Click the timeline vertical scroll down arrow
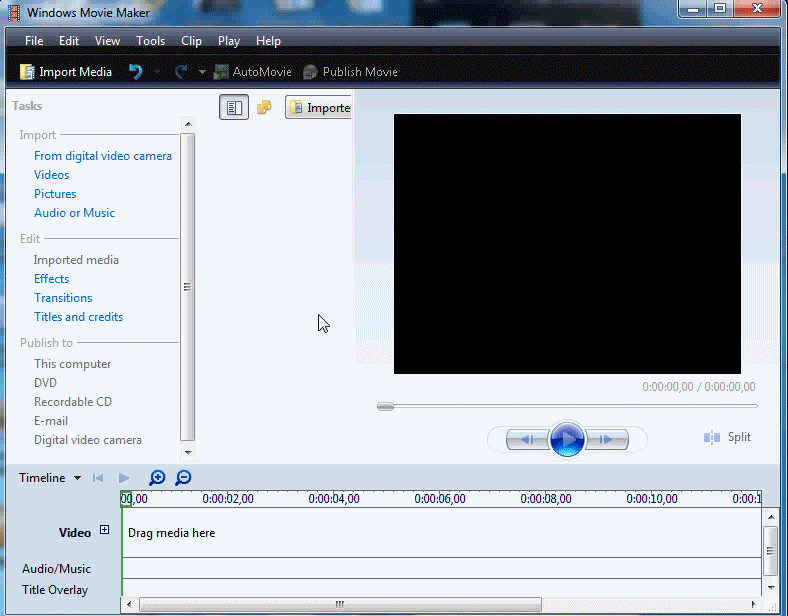The height and width of the screenshot is (616, 788). (x=770, y=587)
